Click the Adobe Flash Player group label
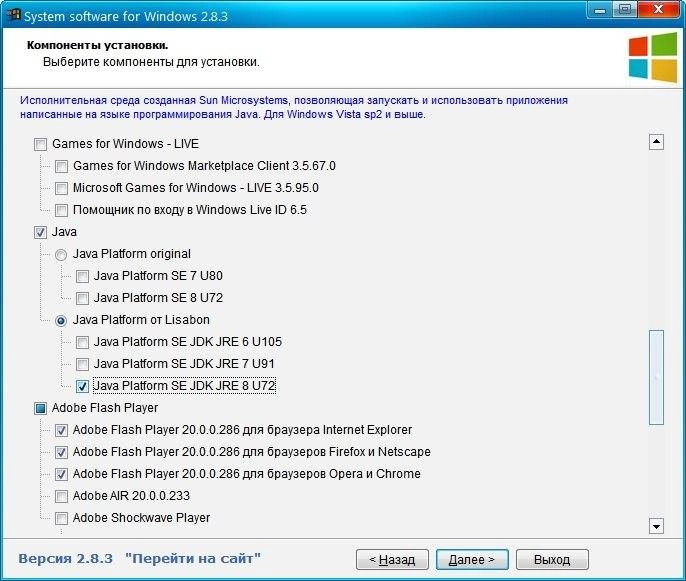Image resolution: width=686 pixels, height=581 pixels. (x=105, y=408)
